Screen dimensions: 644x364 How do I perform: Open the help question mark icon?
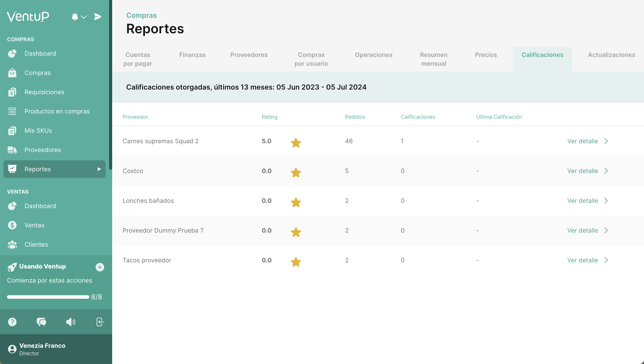point(12,322)
